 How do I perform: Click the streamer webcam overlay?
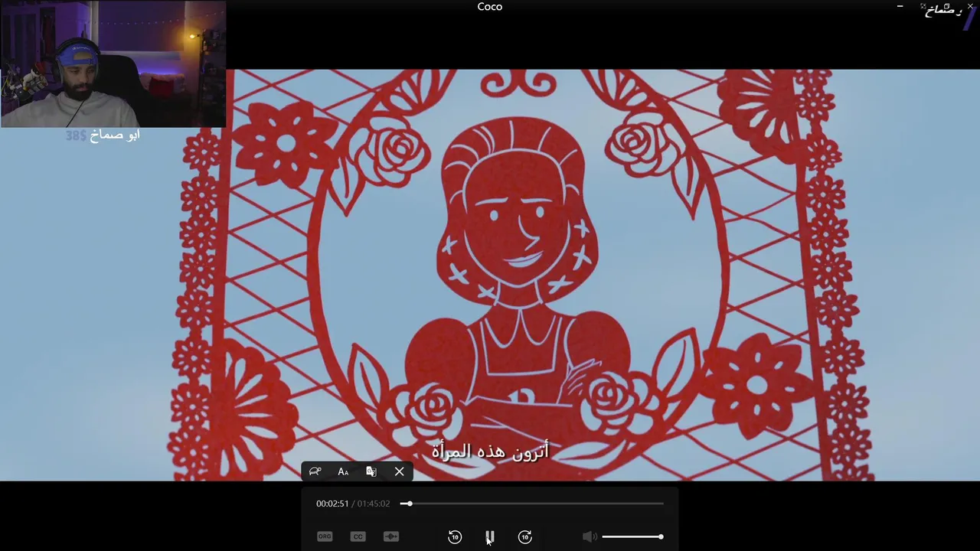tap(113, 64)
